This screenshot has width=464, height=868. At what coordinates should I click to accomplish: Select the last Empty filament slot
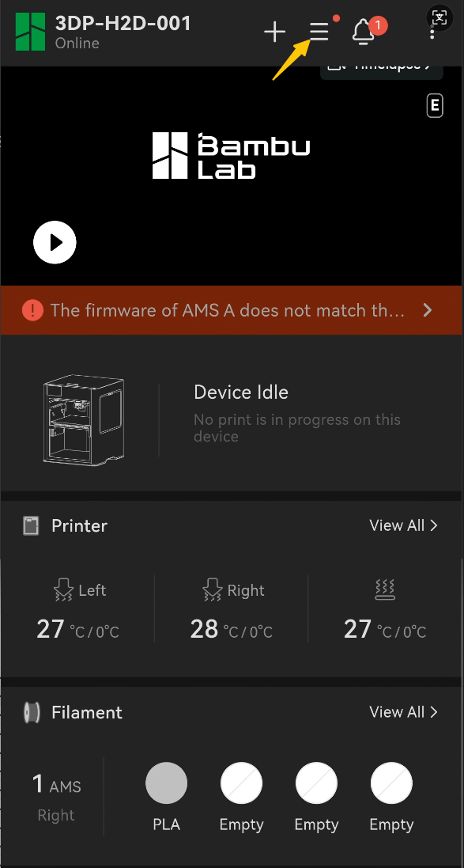tap(391, 783)
